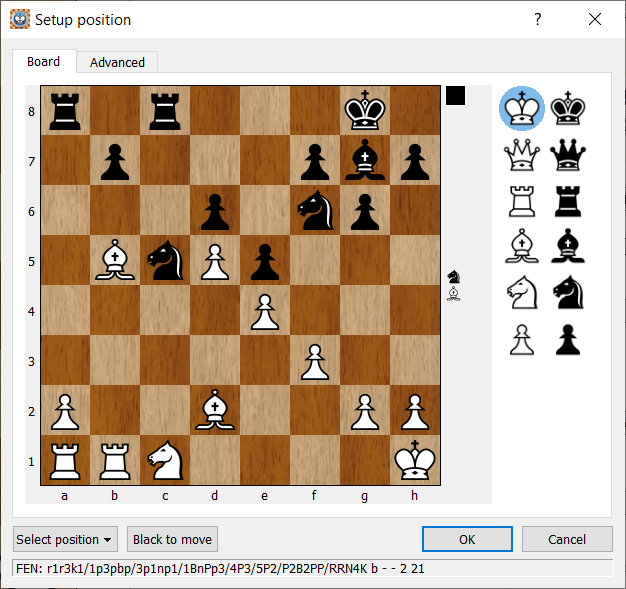626x589 pixels.
Task: Choose the black pawn in palette
Action: coord(568,339)
